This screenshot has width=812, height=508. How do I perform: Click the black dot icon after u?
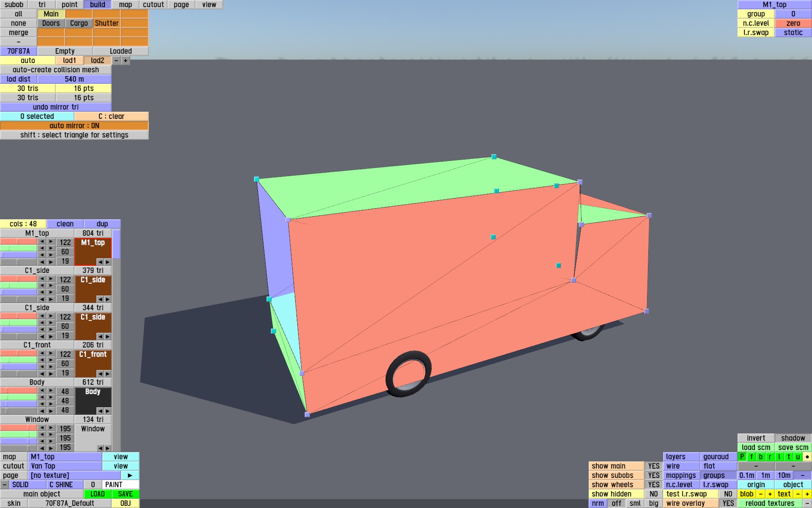tap(807, 457)
